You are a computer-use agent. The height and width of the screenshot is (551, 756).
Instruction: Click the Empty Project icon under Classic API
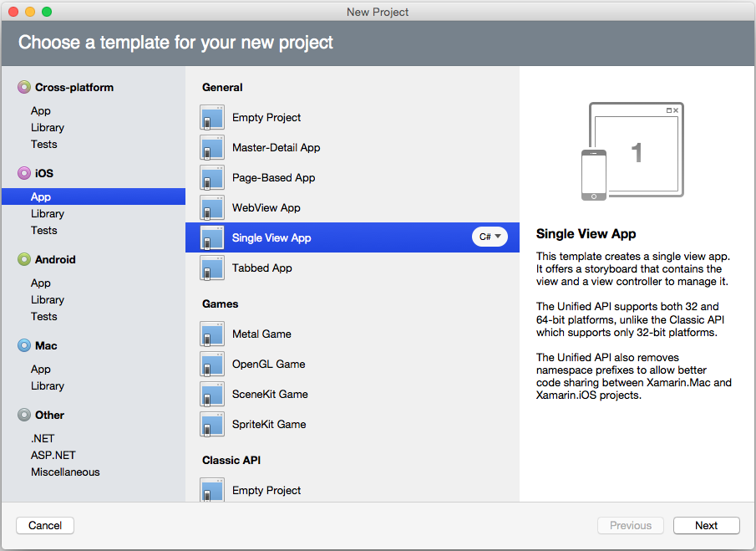click(212, 490)
